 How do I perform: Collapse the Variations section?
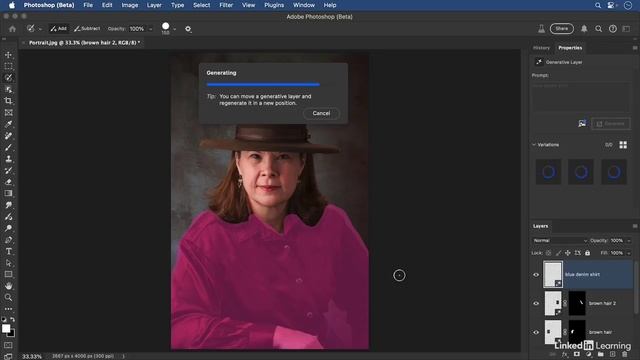[x=534, y=145]
